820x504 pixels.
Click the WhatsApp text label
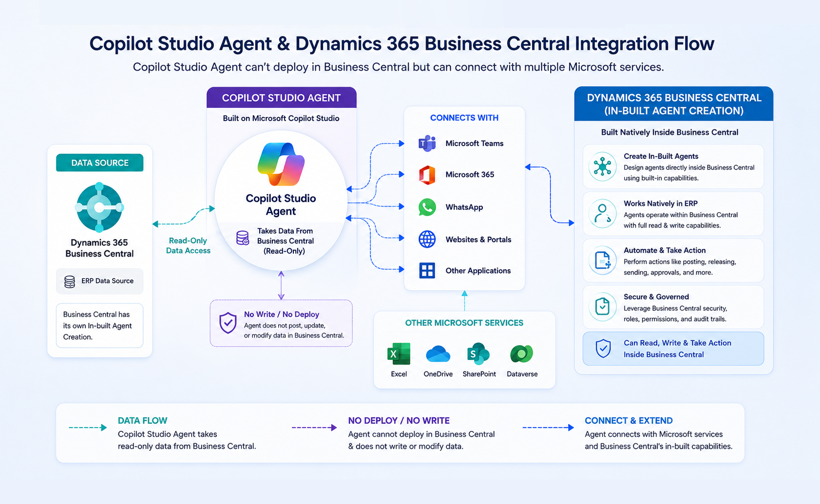464,207
